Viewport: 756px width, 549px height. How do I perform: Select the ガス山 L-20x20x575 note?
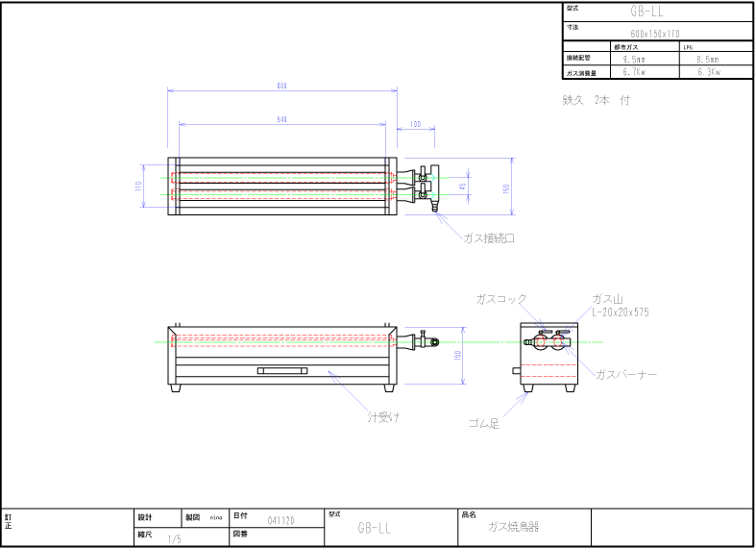point(621,306)
